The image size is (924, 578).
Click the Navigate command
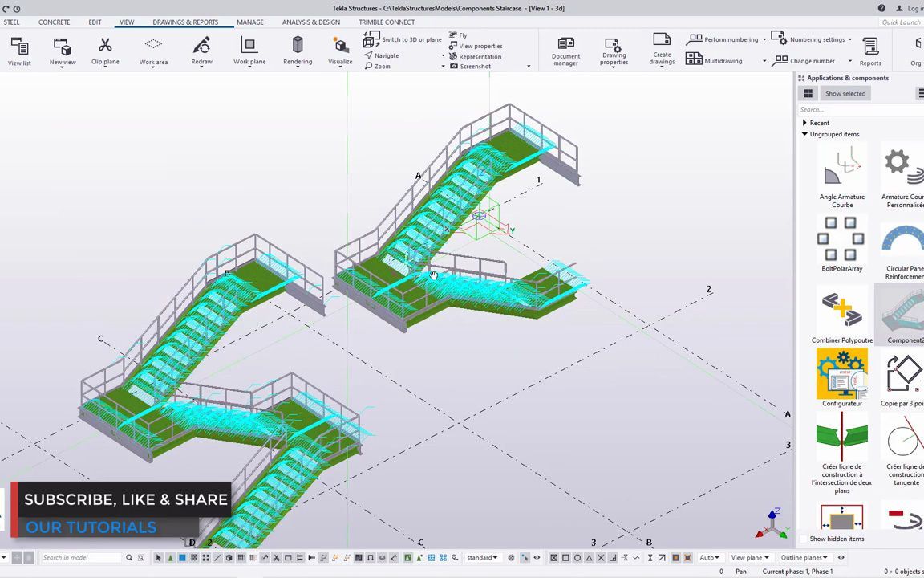click(x=381, y=55)
